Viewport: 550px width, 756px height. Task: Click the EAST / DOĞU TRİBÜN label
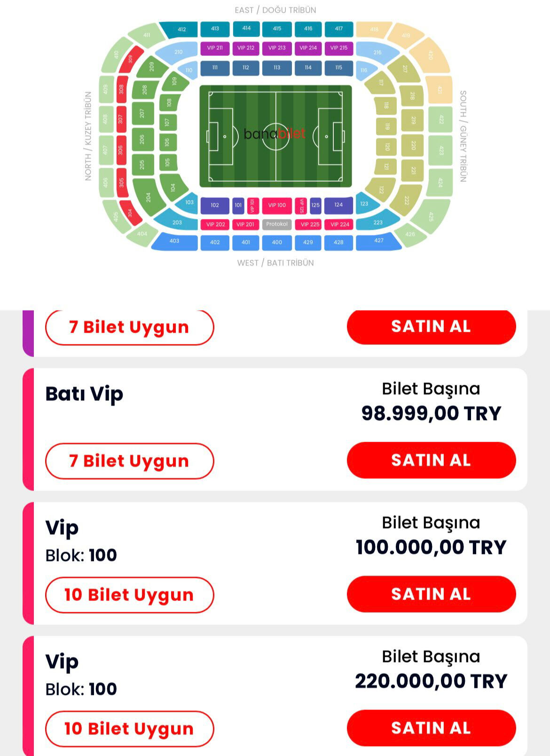[275, 9]
